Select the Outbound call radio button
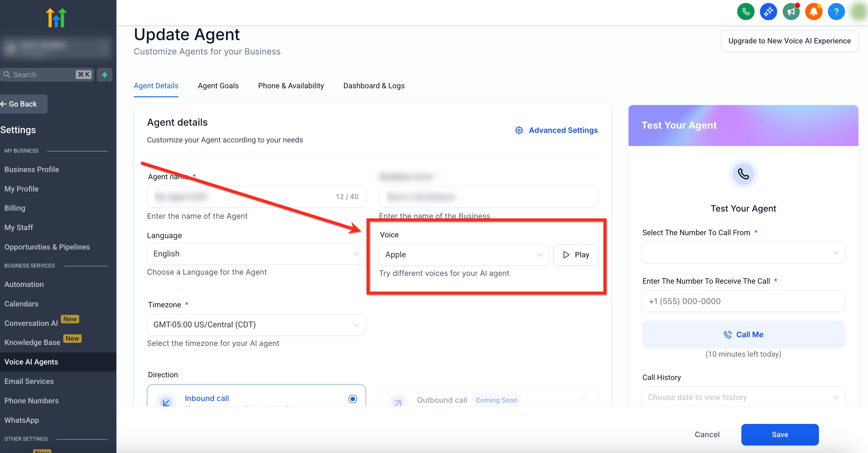The image size is (868, 453). [584, 399]
